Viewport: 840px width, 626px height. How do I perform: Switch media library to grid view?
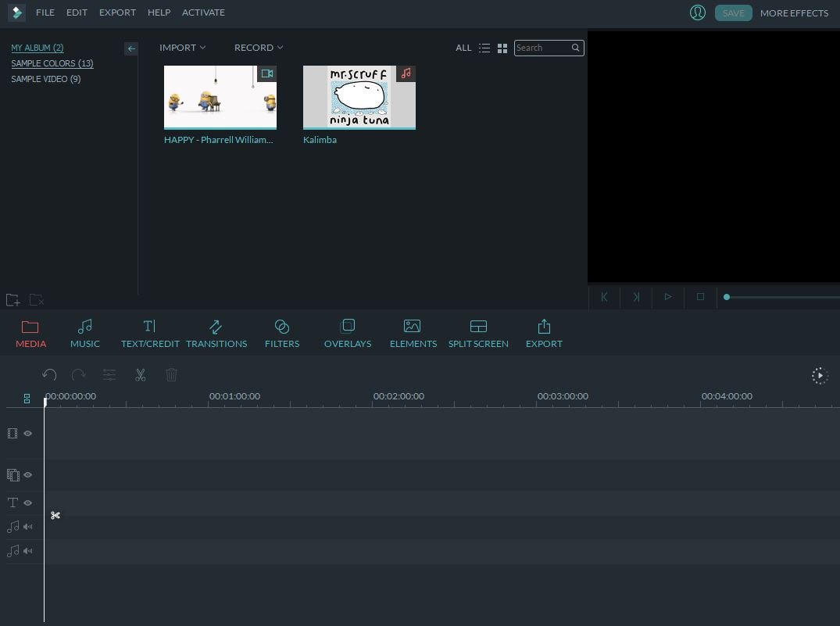502,48
